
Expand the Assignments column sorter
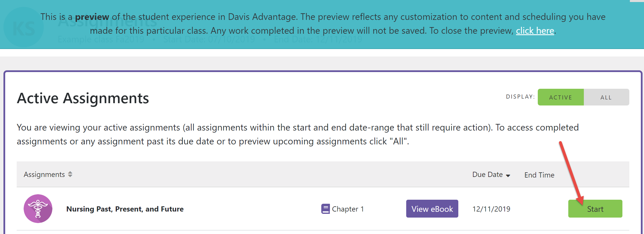pos(70,174)
